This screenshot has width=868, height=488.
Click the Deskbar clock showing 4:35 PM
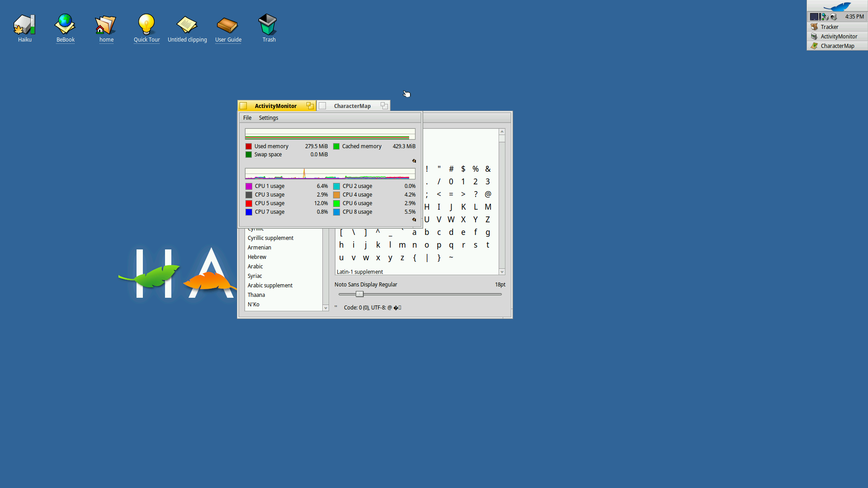tap(854, 17)
